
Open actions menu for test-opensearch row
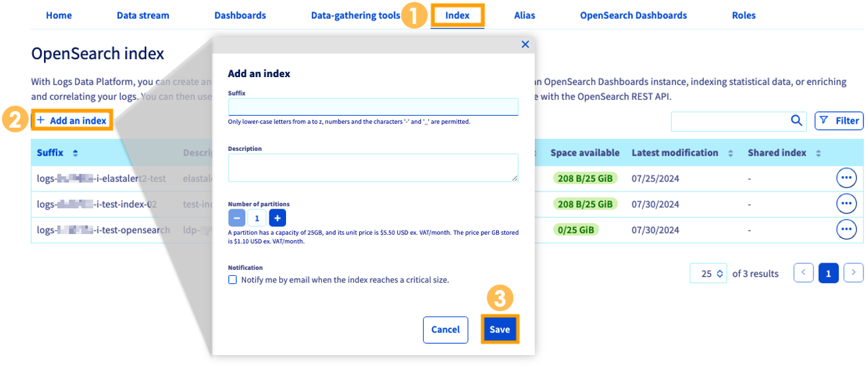846,229
